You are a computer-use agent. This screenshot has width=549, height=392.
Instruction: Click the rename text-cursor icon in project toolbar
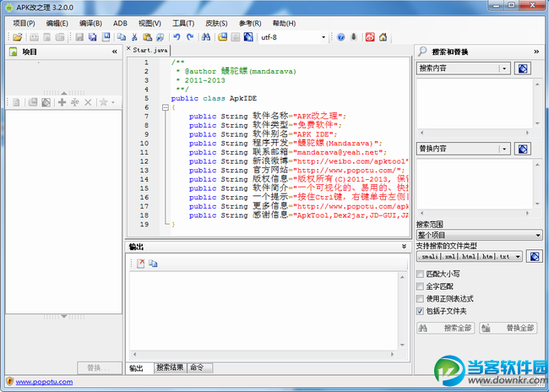click(x=74, y=102)
